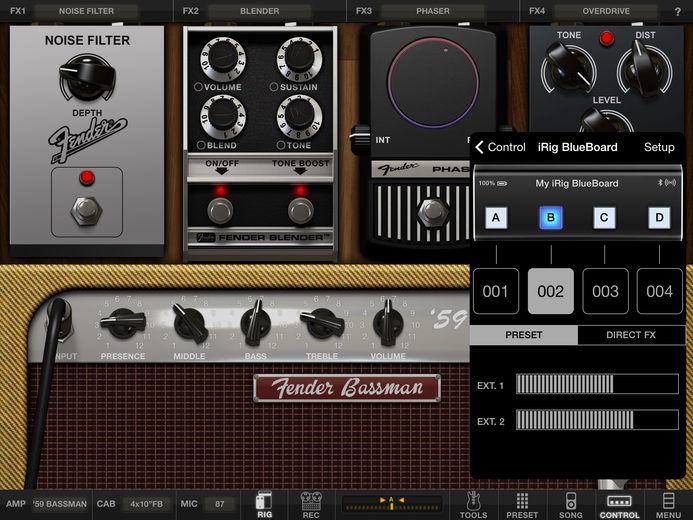
Task: Toggle the Noise Filter footswitch
Action: pyautogui.click(x=87, y=211)
